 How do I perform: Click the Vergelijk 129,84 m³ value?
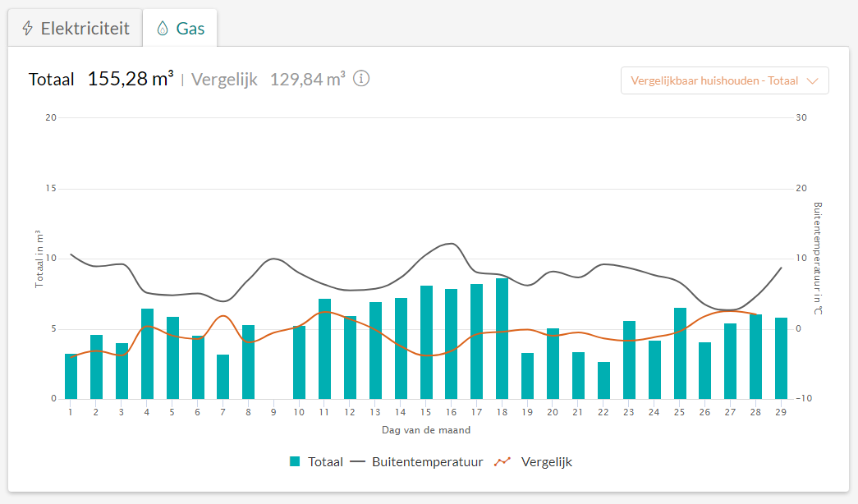tap(307, 80)
